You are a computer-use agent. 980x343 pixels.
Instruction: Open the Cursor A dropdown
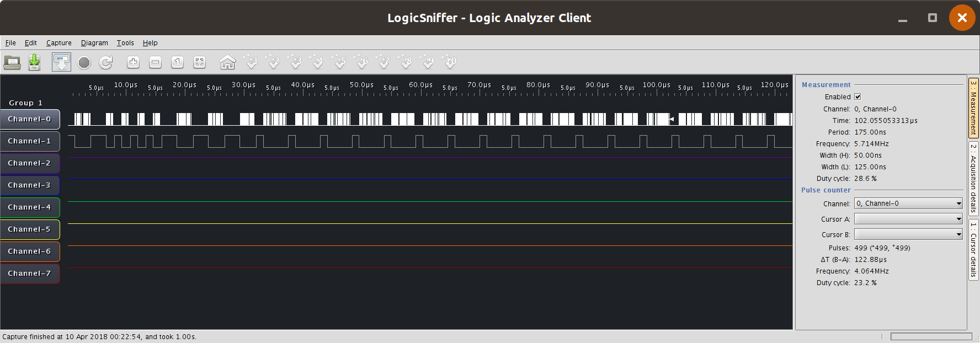tap(908, 219)
